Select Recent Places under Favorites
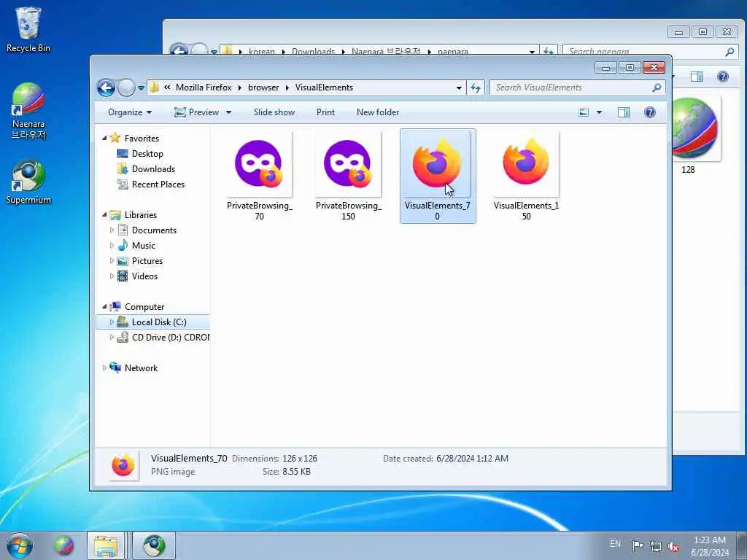The image size is (747, 560). tap(158, 184)
